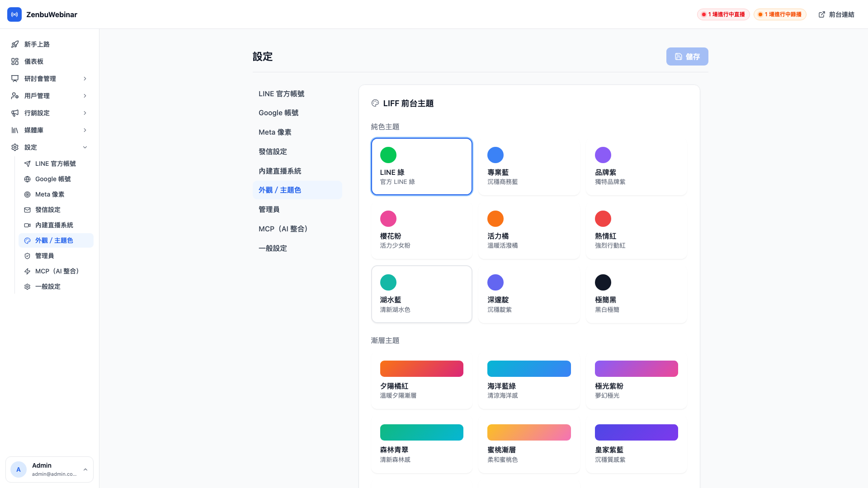Click the 1 場進行中直播 badge

click(x=723, y=14)
